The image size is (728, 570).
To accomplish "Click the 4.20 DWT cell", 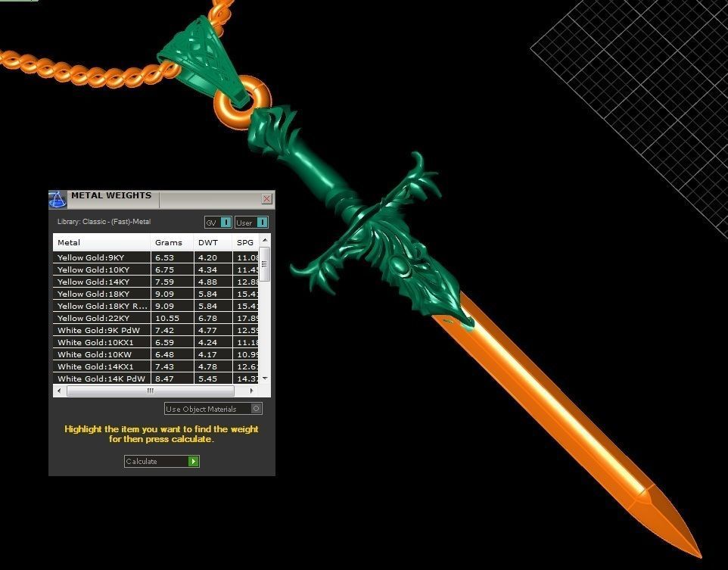I will coord(213,257).
